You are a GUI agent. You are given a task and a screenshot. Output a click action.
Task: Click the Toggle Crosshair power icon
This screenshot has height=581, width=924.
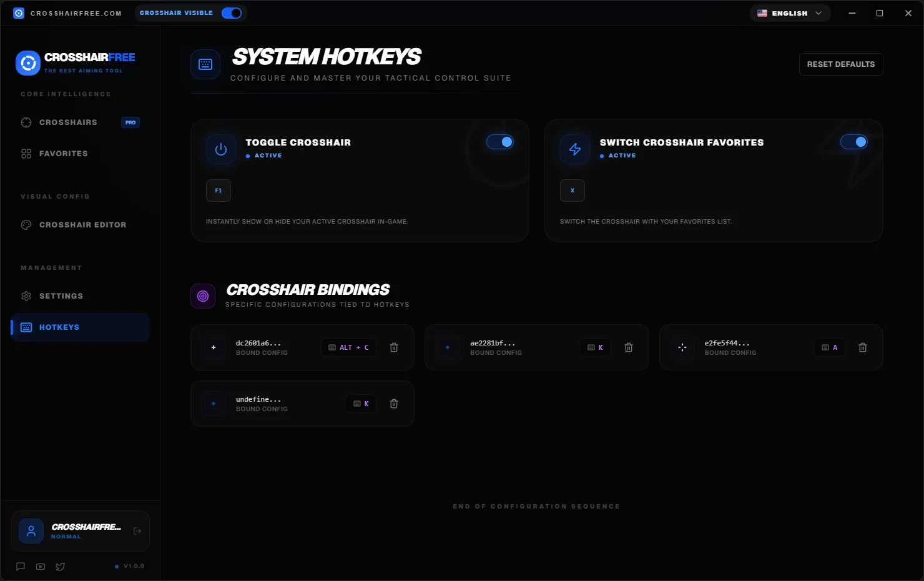coord(220,149)
